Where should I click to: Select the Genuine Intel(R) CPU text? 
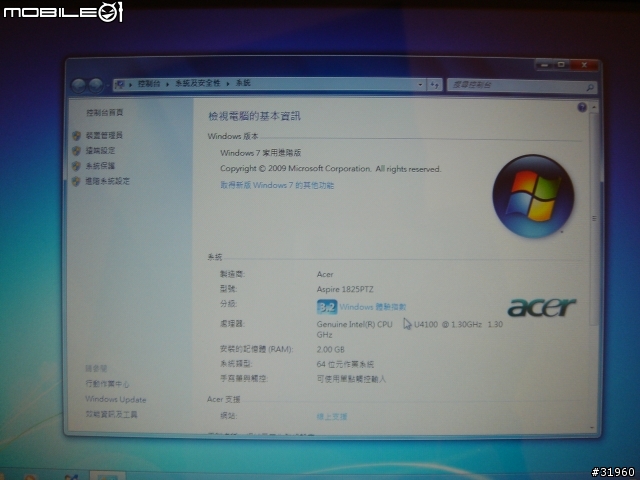tap(354, 324)
